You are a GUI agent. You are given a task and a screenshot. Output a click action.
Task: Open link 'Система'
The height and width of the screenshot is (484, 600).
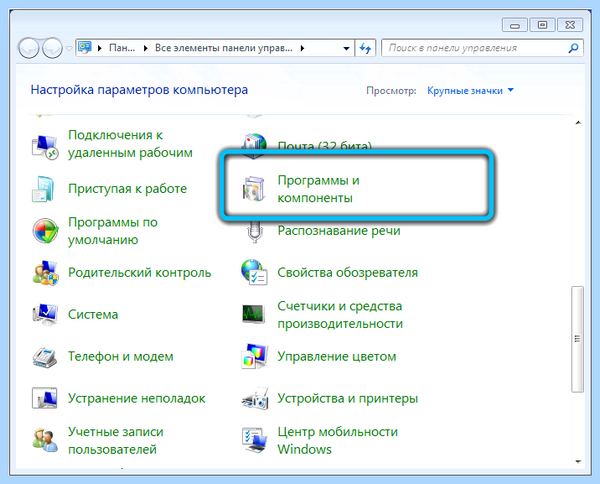(x=93, y=315)
